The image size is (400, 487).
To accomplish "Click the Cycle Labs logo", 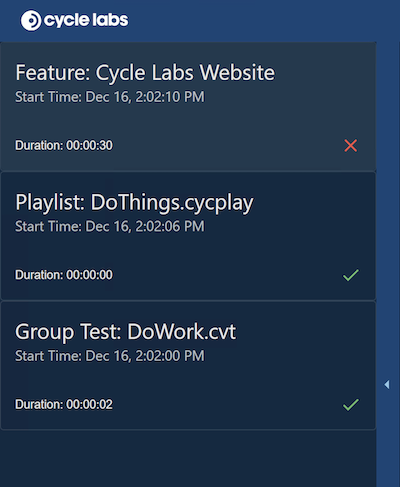I will [74, 20].
